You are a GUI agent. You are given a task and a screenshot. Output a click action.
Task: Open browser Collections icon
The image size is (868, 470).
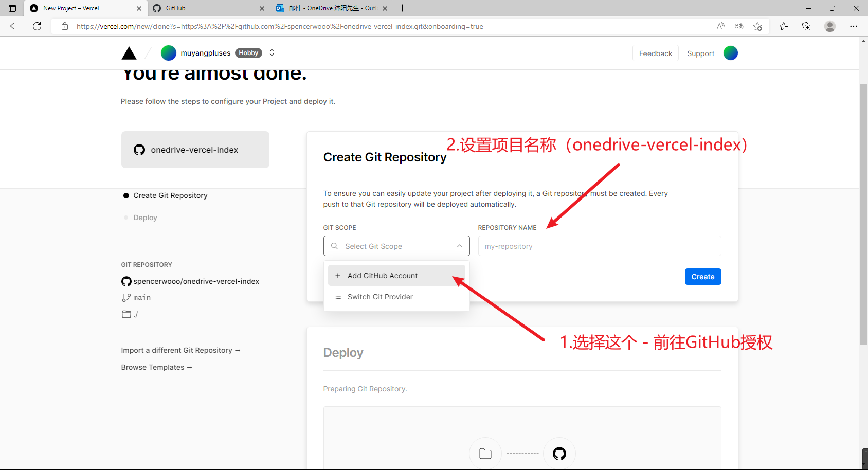click(806, 26)
